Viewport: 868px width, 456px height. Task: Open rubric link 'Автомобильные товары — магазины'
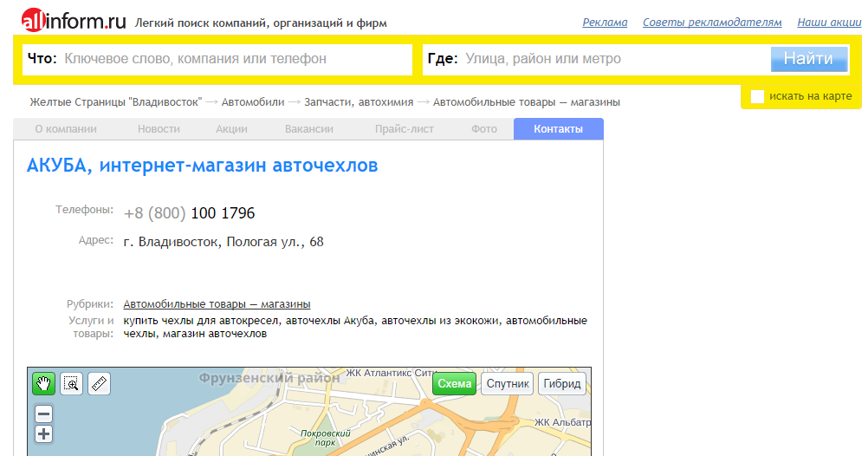point(217,304)
